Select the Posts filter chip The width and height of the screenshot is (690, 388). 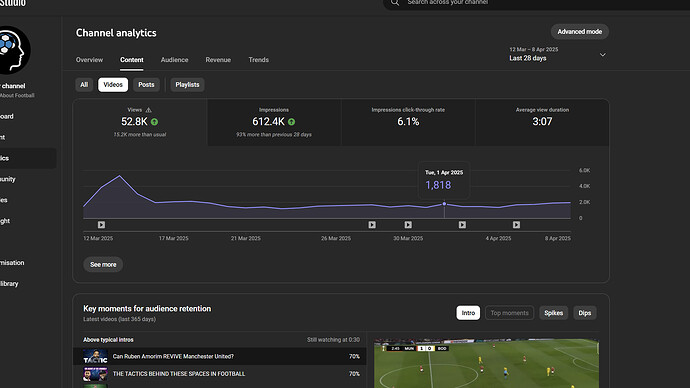point(146,85)
